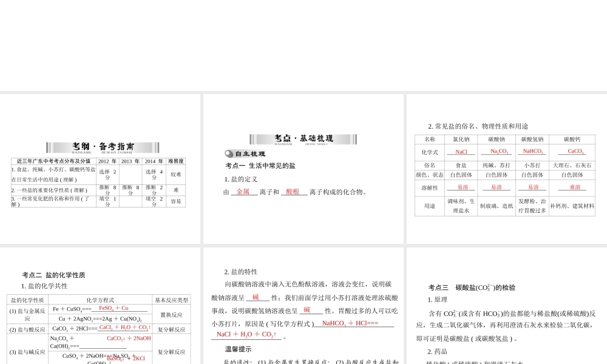
Task: Click the 发酵粉、治疗胃酸过多 usage cell
Action: (532, 206)
